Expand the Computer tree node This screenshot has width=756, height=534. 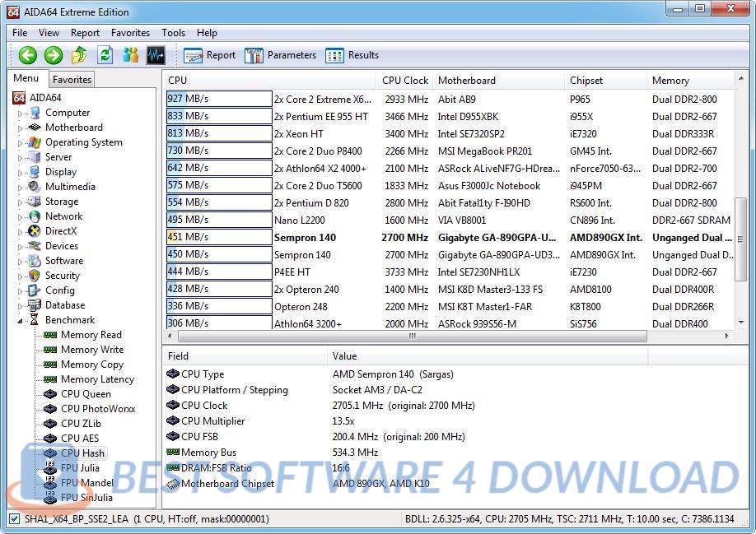(21, 114)
